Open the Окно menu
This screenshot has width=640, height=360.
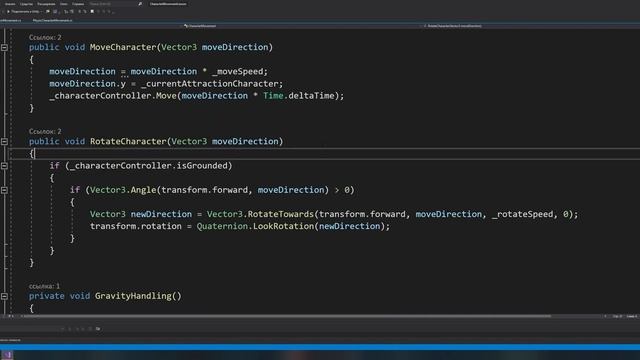pyautogui.click(x=64, y=4)
